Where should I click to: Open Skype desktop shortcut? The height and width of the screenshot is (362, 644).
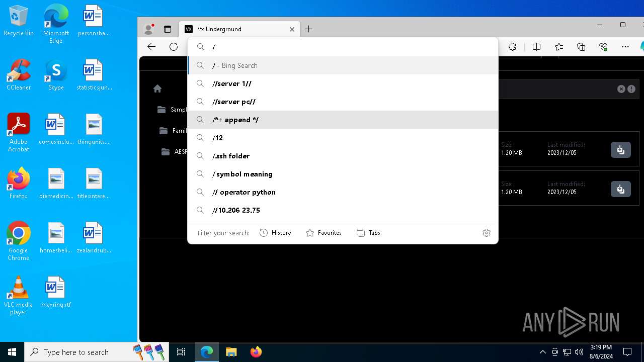56,75
